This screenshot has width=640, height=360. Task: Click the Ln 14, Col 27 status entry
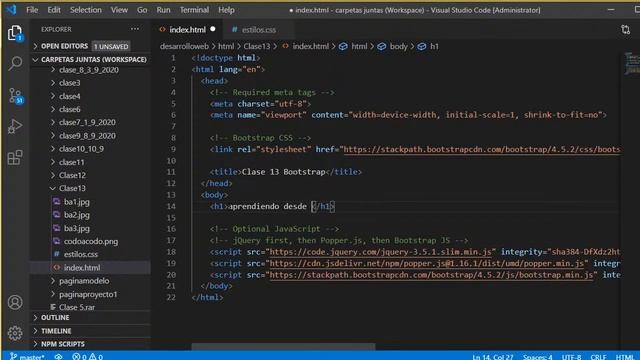(493, 357)
